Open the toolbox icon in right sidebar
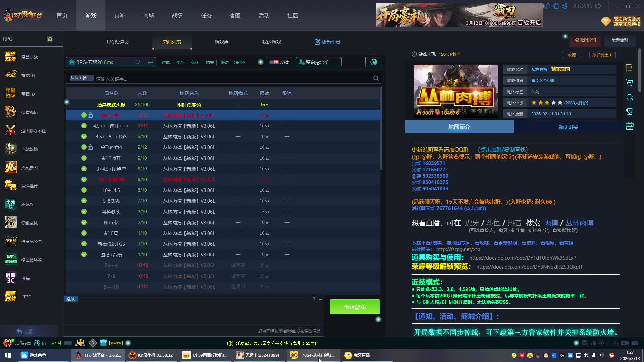The width and height of the screenshot is (644, 362). pyautogui.click(x=630, y=126)
